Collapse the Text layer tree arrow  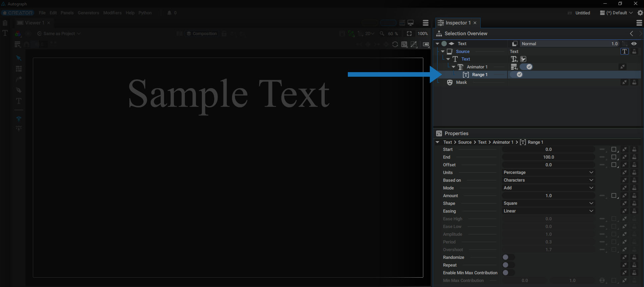(x=437, y=44)
